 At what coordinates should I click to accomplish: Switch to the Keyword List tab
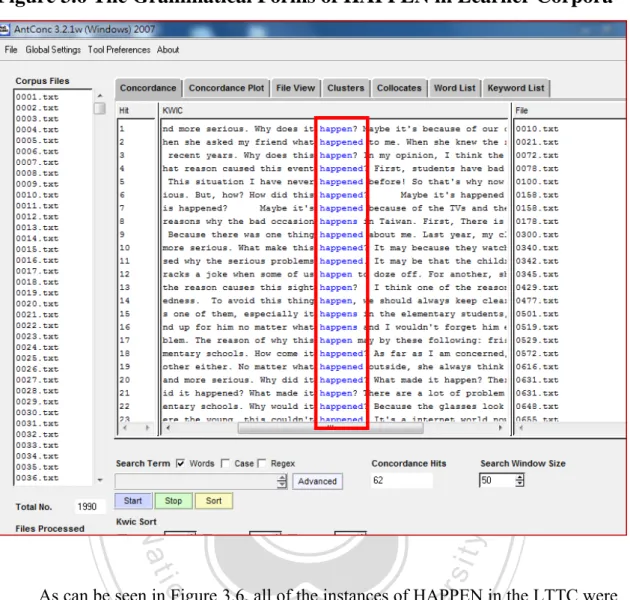516,88
